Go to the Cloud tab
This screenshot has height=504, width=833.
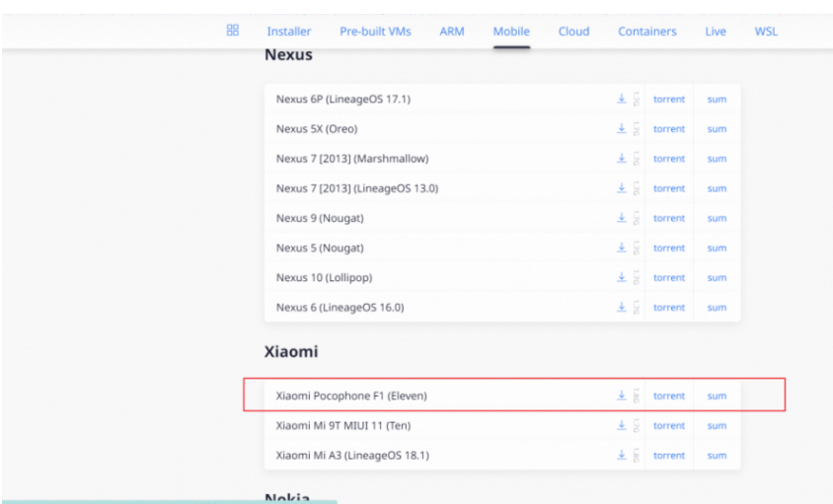(x=573, y=32)
